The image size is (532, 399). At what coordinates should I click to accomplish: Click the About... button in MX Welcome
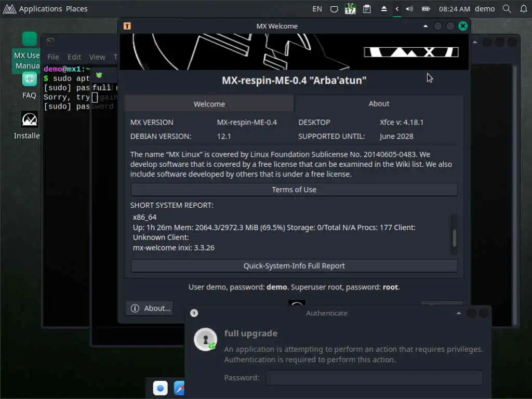(x=150, y=308)
